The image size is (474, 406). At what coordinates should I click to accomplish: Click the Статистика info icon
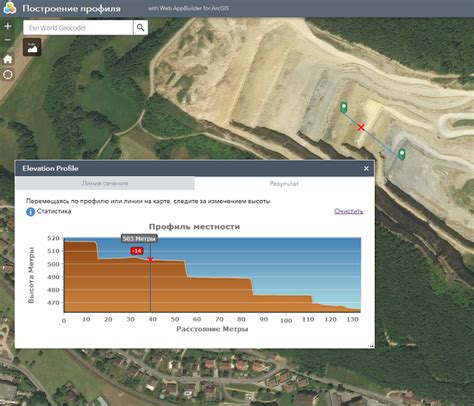click(30, 212)
